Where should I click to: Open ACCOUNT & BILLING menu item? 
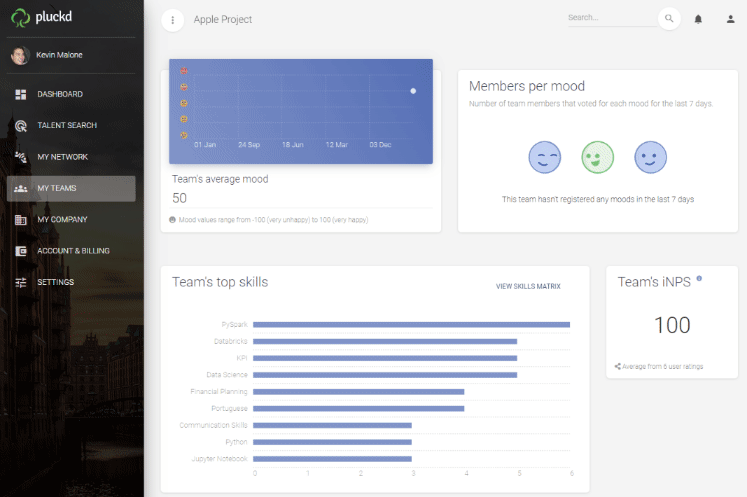tap(71, 251)
